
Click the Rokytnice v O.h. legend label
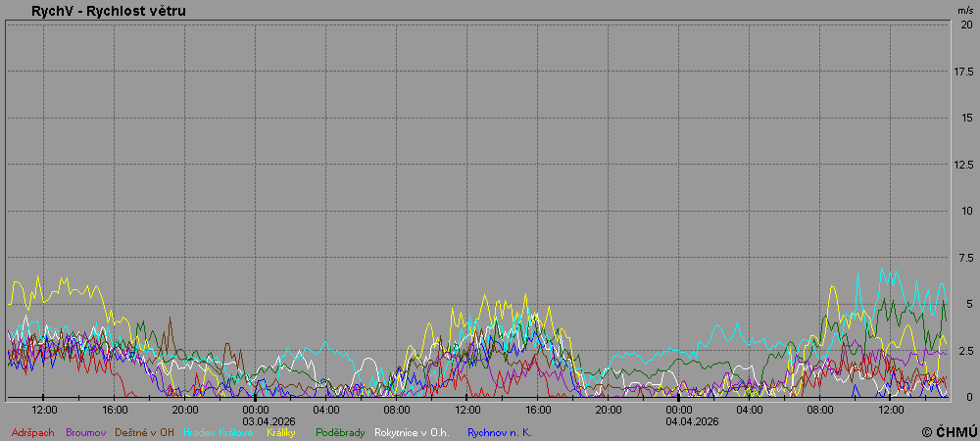[412, 432]
